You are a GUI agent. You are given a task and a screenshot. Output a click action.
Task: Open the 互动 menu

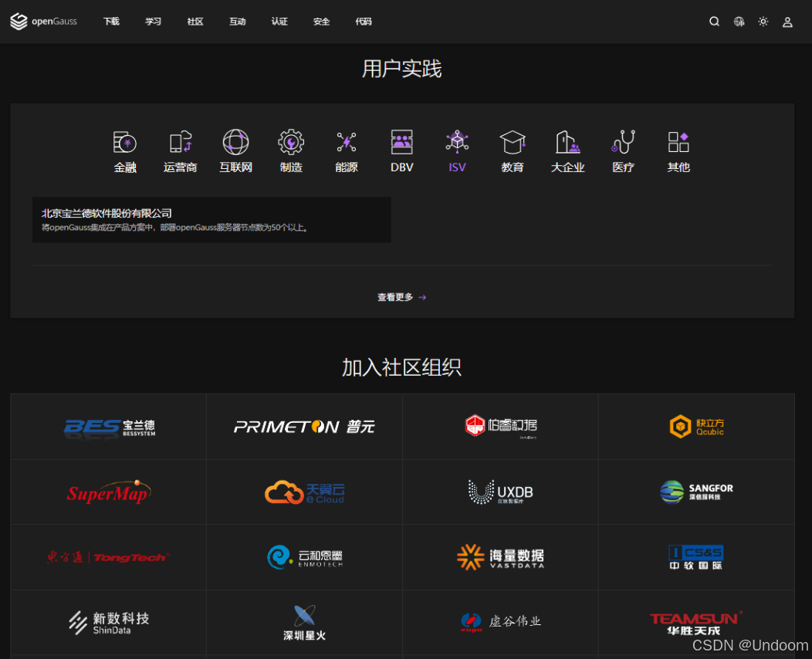click(237, 22)
